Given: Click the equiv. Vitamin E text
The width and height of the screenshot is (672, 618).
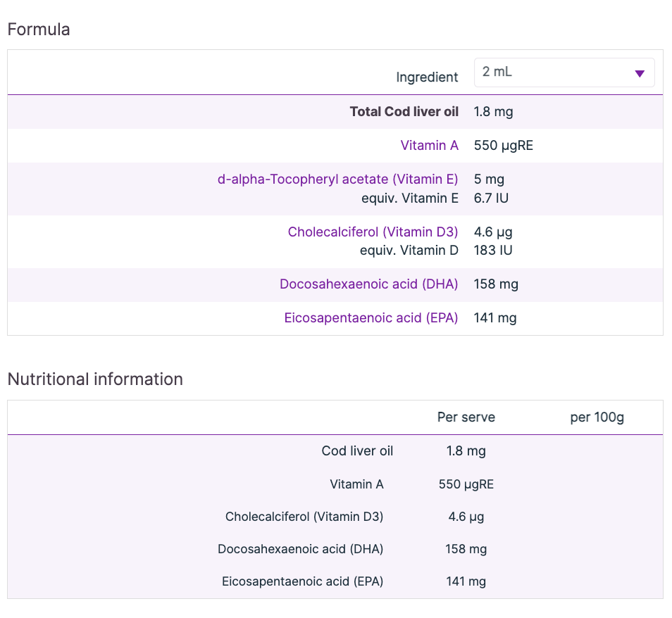Looking at the screenshot, I should [410, 198].
